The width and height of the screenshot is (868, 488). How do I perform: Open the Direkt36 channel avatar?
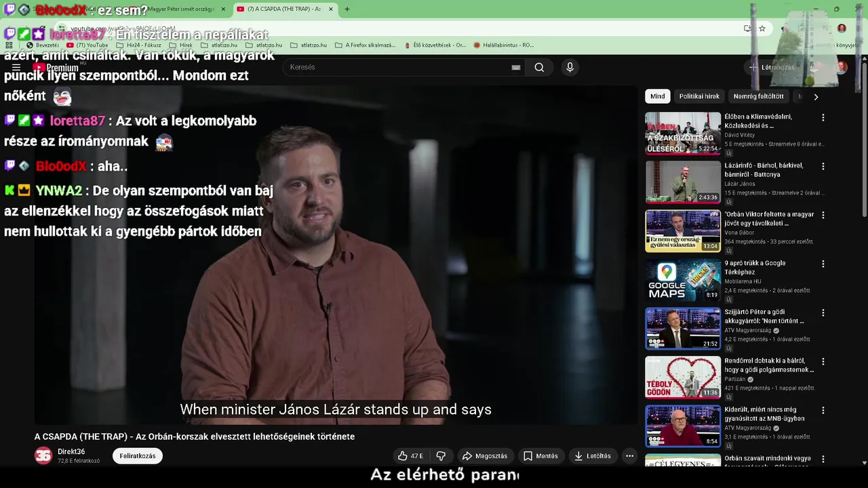(43, 456)
